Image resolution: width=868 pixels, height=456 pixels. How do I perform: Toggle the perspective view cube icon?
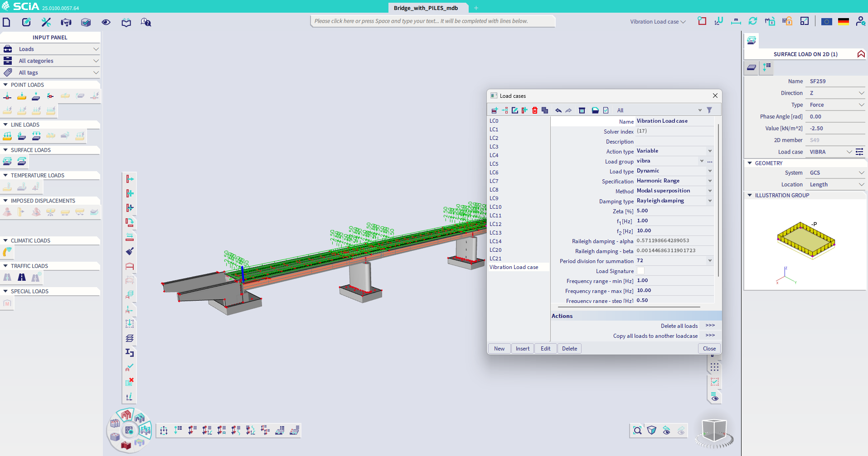652,430
